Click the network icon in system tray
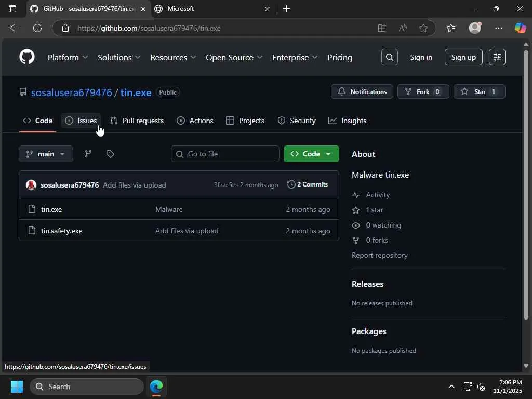 [468, 387]
